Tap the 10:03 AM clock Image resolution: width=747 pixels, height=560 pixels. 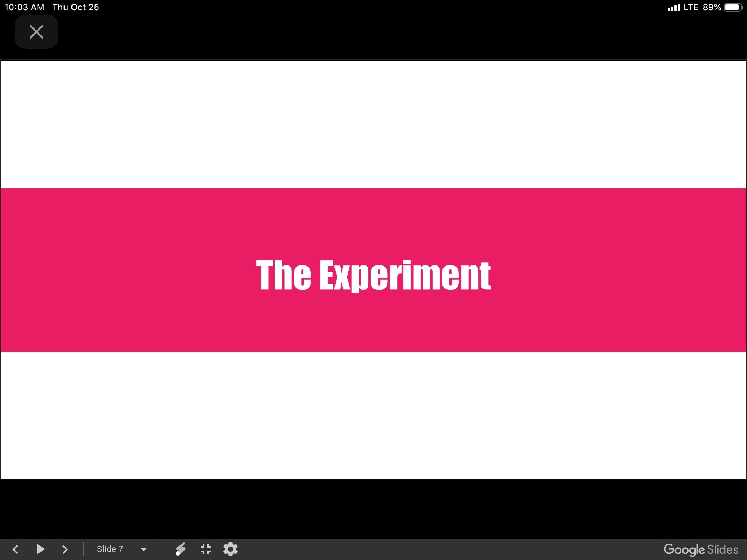[x=24, y=7]
